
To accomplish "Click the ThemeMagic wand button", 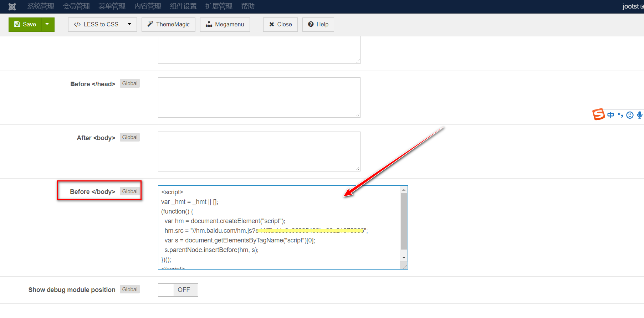I will coord(168,25).
